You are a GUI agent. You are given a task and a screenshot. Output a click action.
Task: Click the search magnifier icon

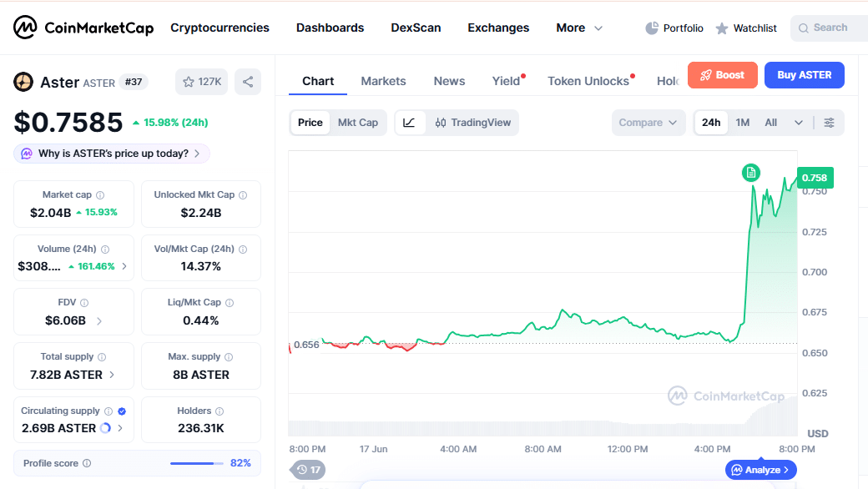pos(803,28)
